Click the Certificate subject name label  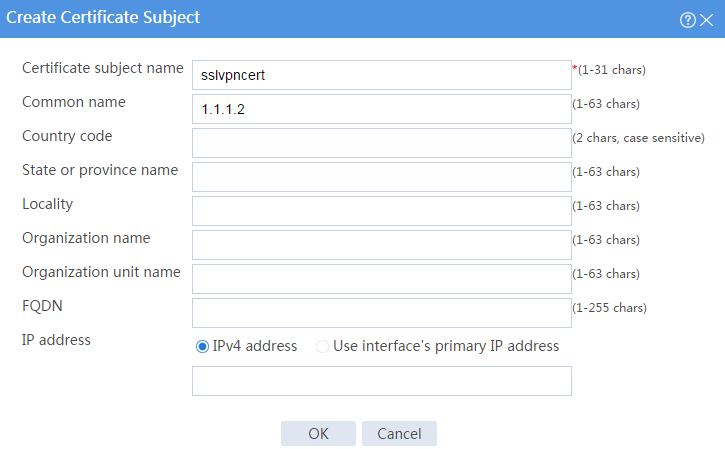coord(103,68)
